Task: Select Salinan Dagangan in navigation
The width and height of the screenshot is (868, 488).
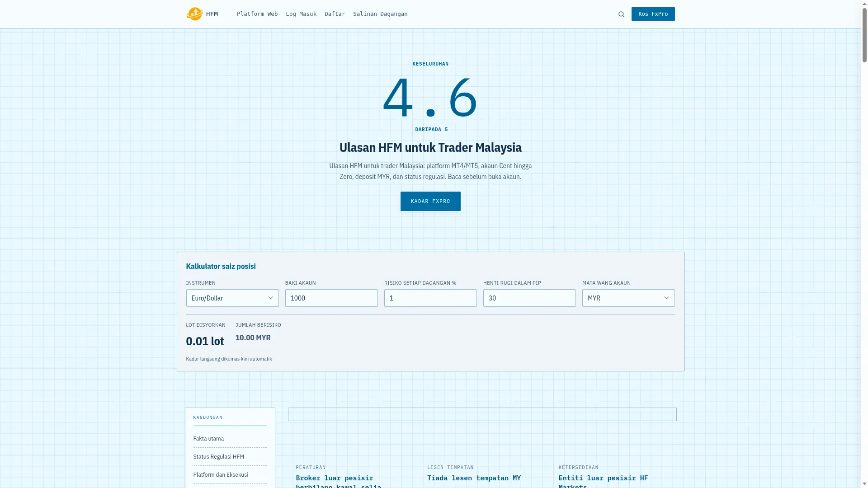Action: (380, 14)
